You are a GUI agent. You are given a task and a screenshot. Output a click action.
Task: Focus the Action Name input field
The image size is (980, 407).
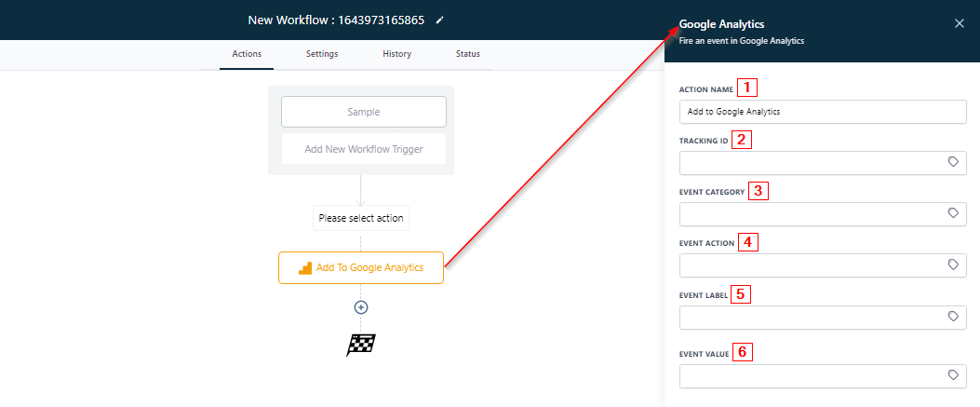pyautogui.click(x=823, y=111)
